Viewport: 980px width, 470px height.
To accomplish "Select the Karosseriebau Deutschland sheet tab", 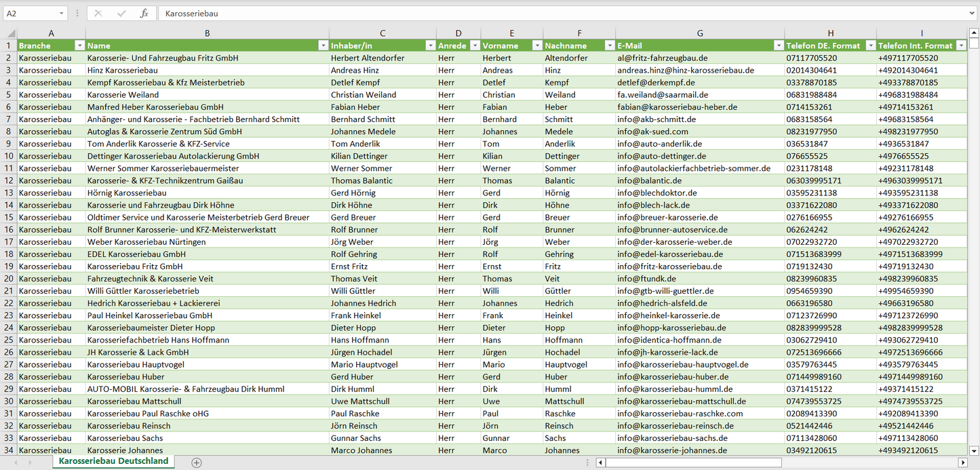I will tap(113, 461).
